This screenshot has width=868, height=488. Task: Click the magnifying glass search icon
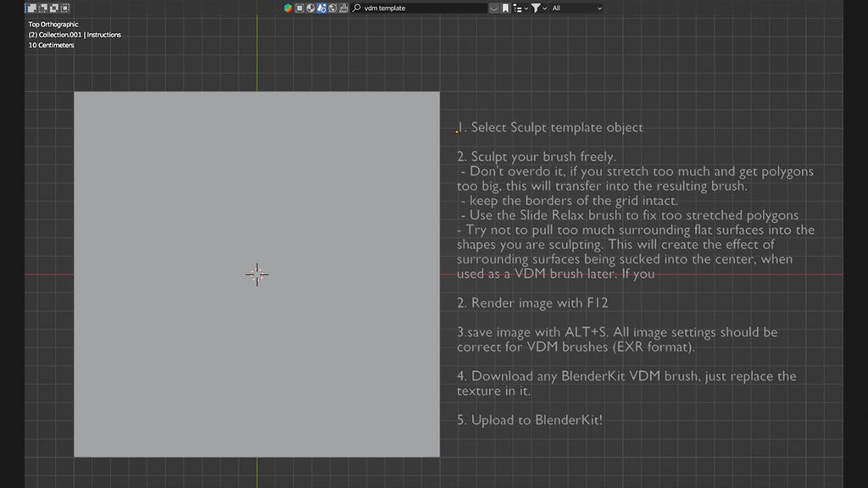point(355,8)
